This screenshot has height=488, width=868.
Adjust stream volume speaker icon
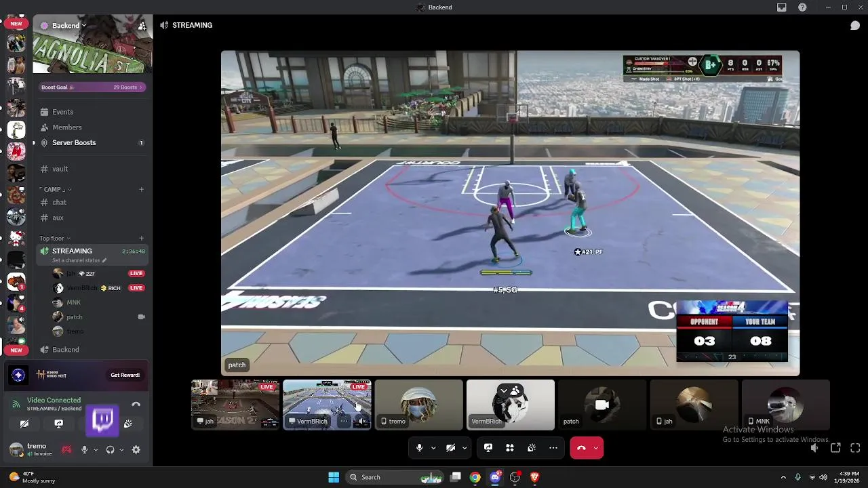pos(814,447)
